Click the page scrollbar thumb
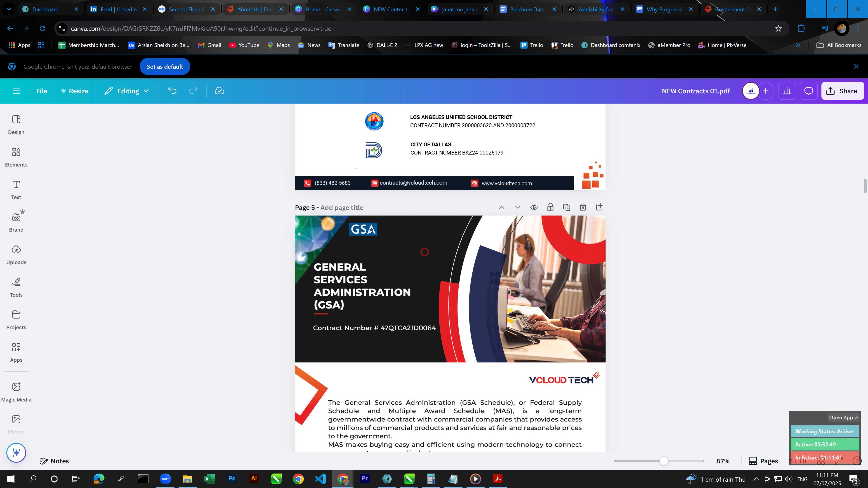 pyautogui.click(x=865, y=186)
